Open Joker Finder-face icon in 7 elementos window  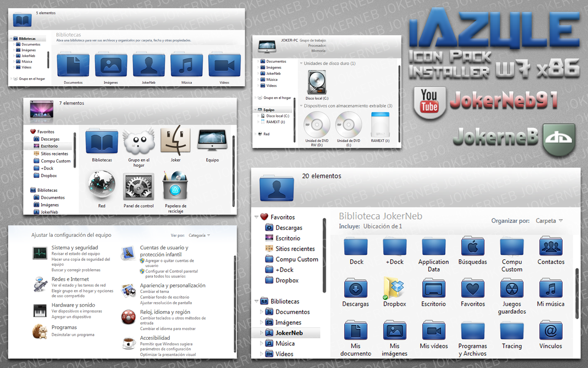pyautogui.click(x=176, y=141)
